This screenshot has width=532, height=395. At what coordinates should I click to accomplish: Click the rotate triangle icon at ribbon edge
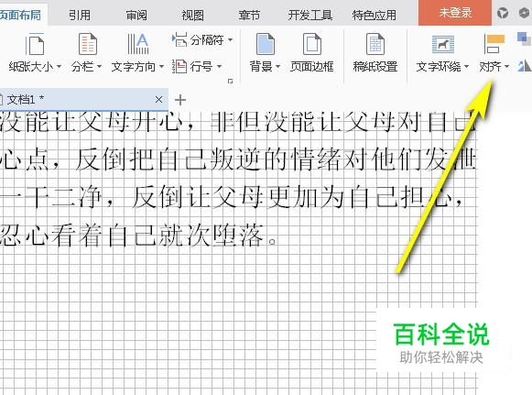tap(525, 65)
